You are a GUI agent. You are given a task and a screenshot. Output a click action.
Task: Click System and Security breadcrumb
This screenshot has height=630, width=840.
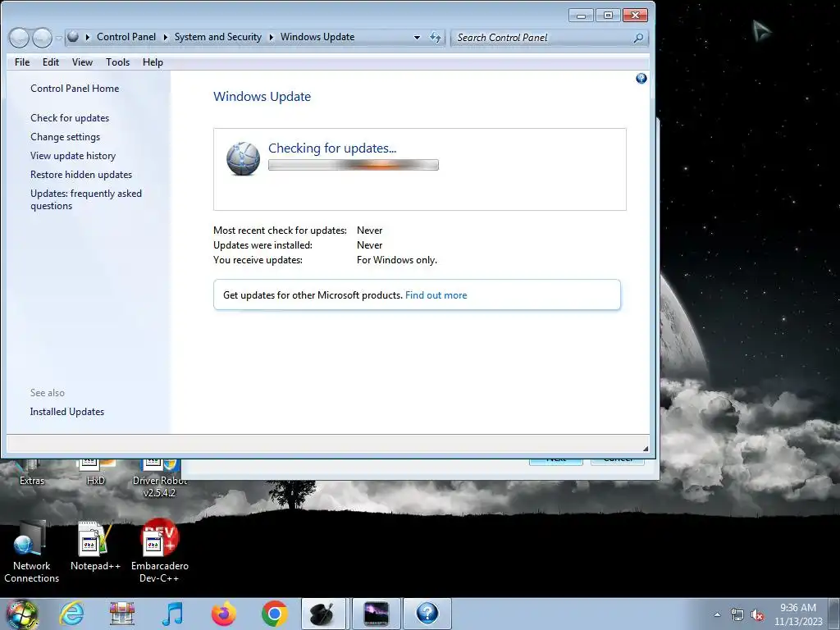click(218, 37)
